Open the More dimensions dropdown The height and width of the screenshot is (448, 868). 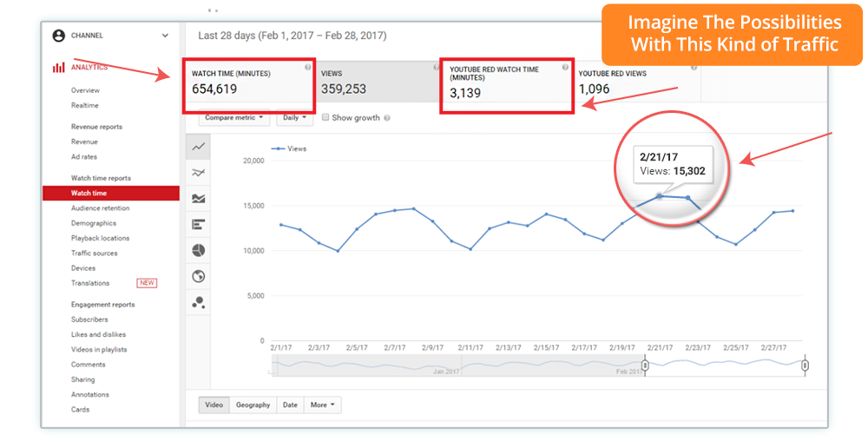coord(323,405)
